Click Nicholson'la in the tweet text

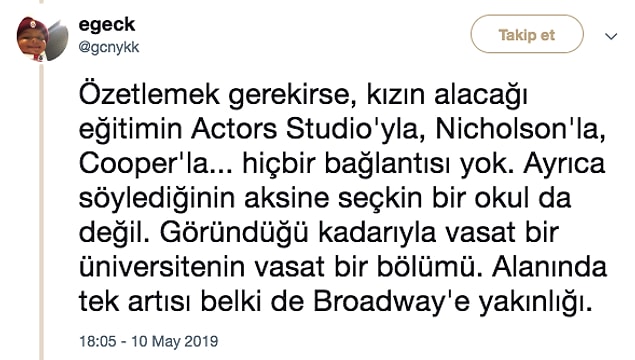click(x=520, y=129)
